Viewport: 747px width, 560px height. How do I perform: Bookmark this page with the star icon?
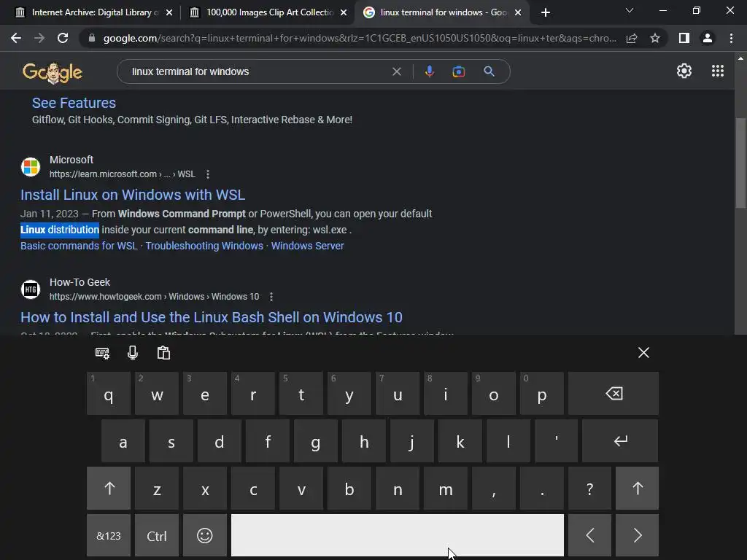(x=655, y=38)
